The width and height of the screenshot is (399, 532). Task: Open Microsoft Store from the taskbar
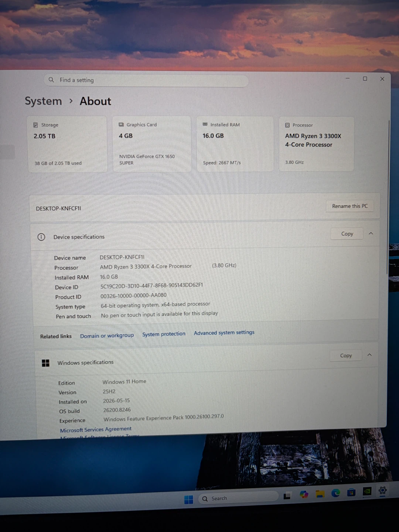coord(351,492)
